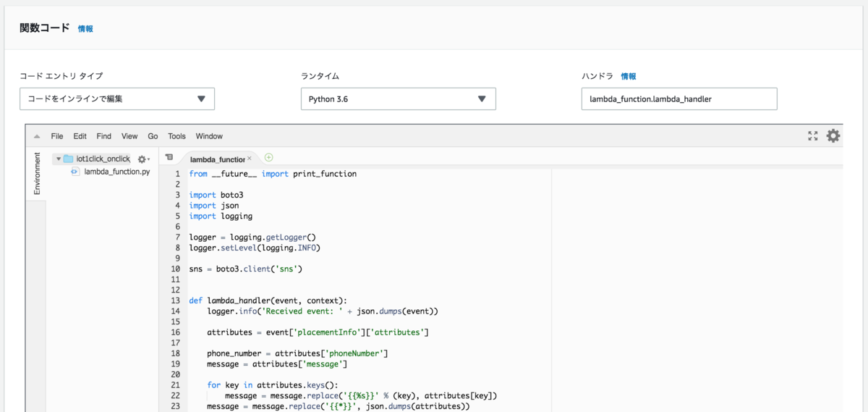
Task: Click the placementInfo attributes line
Action: tap(318, 332)
